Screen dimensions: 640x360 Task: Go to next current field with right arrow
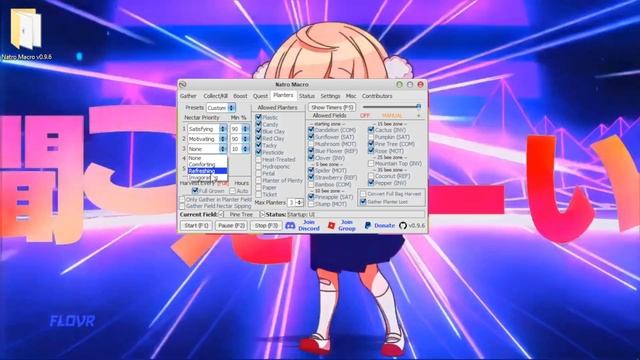(262, 214)
